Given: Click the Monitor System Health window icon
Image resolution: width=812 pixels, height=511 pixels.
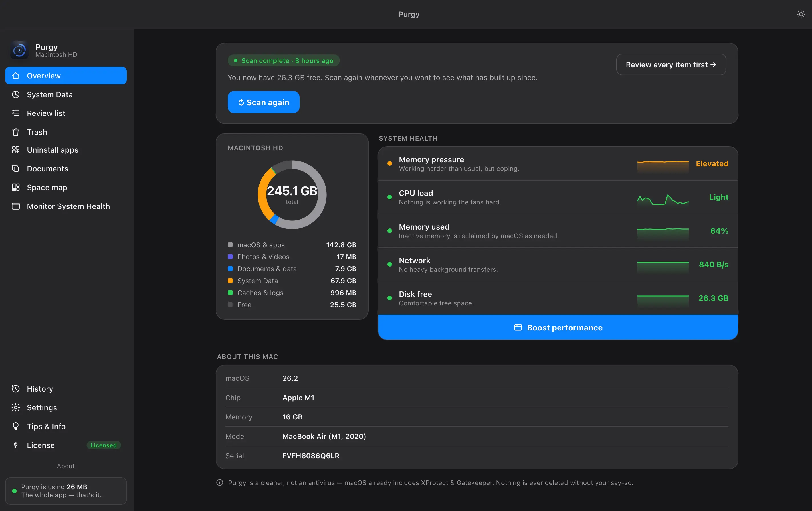Looking at the screenshot, I should coord(15,206).
